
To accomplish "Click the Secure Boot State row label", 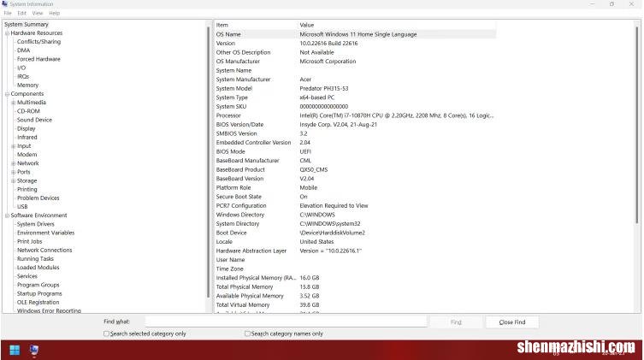I will tap(239, 197).
